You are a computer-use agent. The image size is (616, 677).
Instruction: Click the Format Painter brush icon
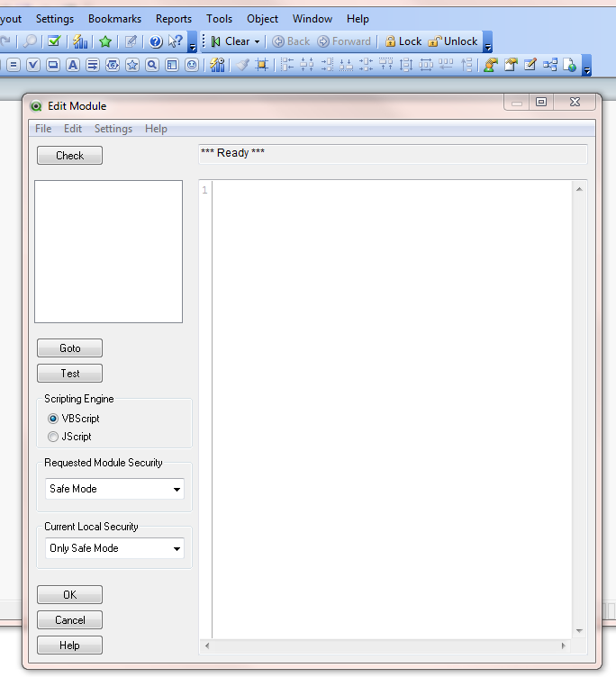point(242,65)
